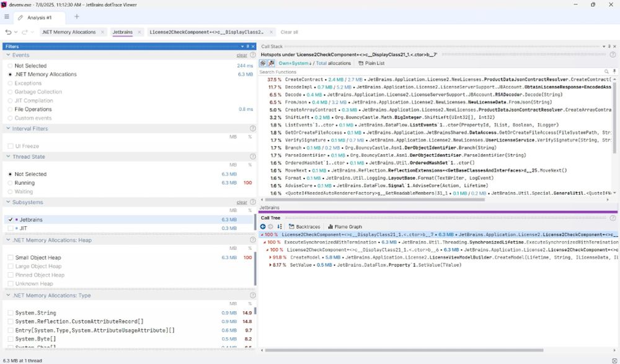Click Clear all filters
Viewport: 620px width, 364px height.
[x=289, y=32]
